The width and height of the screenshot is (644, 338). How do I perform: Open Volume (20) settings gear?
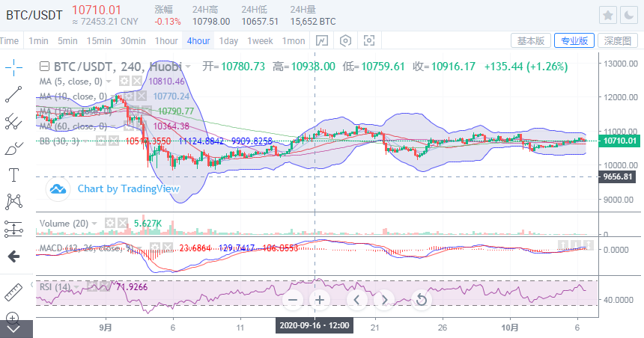[x=109, y=223]
